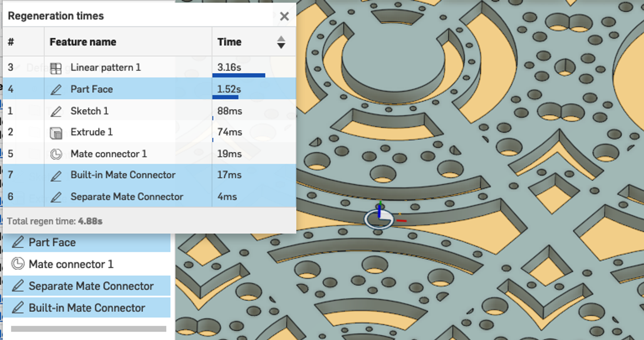Image resolution: width=644 pixels, height=340 pixels.
Task: Click the 3.16s time bar for Linear pattern
Action: (x=239, y=75)
